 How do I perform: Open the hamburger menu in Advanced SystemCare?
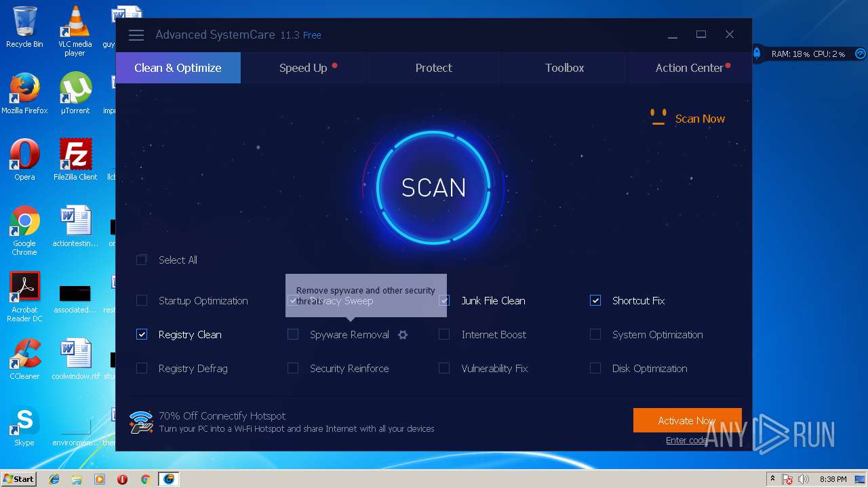tap(136, 35)
